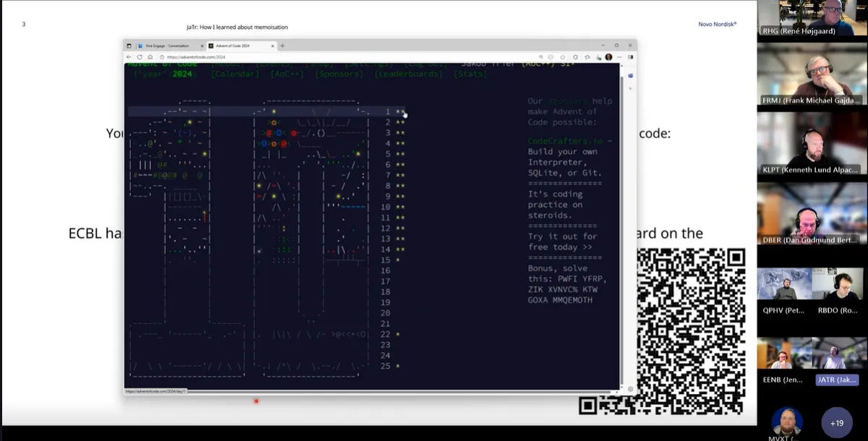Open the [Calendar] navigation link

(x=235, y=74)
